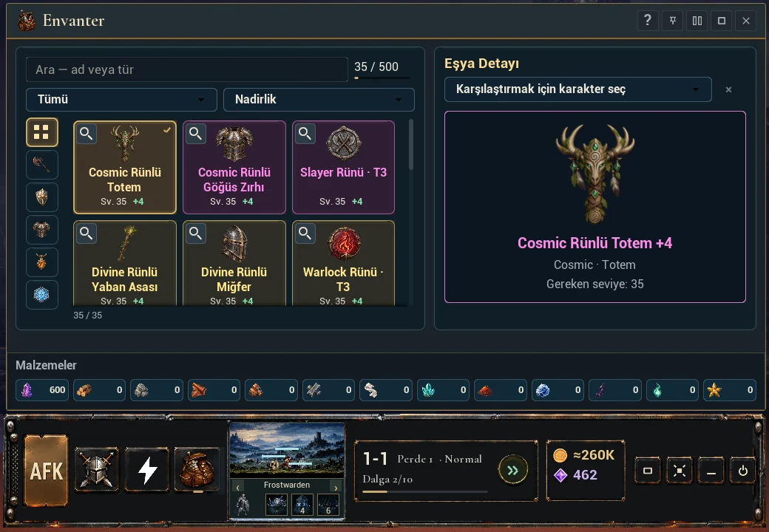
Task: Inspect Cosmic Rünlü Göğüs Zırhı magnifier
Action: [196, 133]
